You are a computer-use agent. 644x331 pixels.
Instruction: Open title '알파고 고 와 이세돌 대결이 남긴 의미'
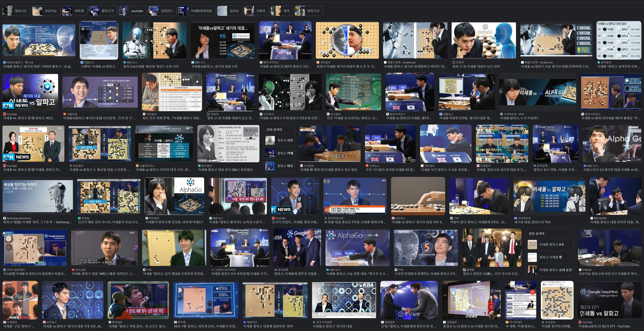(x=476, y=66)
